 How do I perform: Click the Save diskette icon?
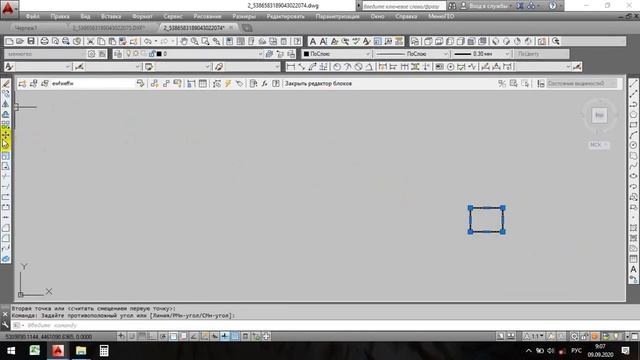(x=31, y=41)
